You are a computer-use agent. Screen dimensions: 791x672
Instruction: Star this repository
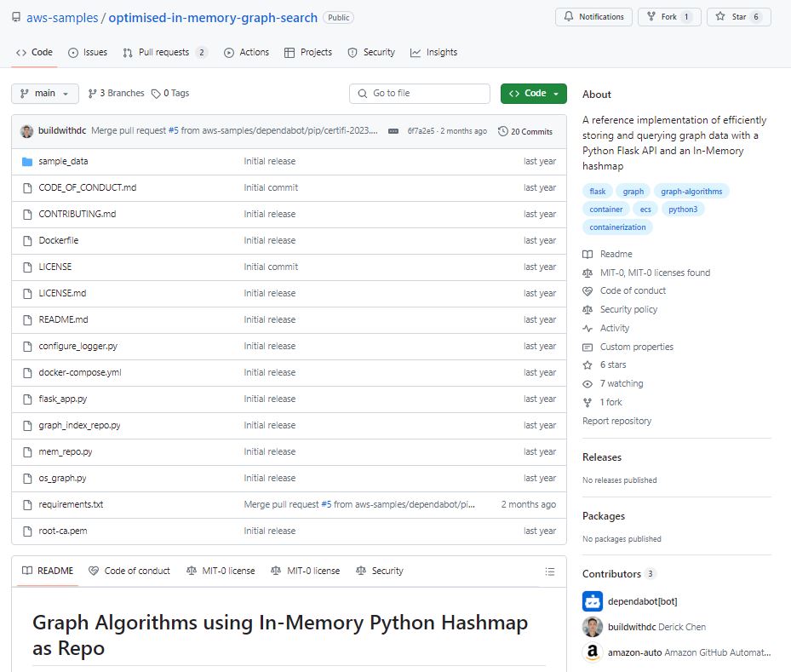(739, 17)
